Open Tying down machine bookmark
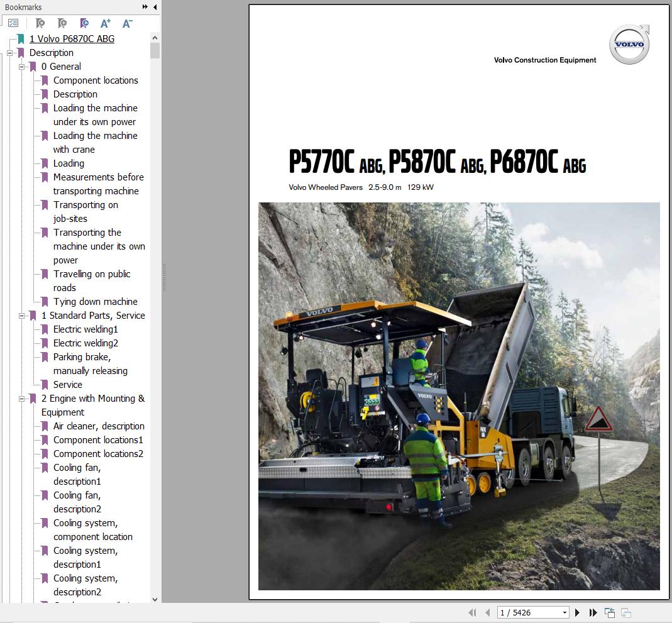Image resolution: width=672 pixels, height=623 pixels. point(95,302)
